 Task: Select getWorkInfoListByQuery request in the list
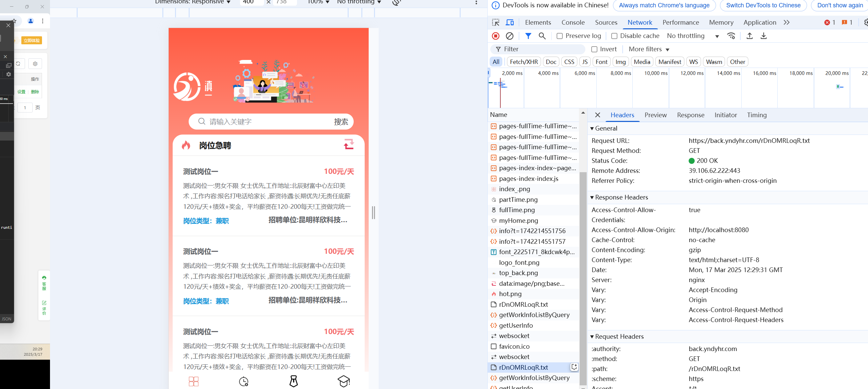pos(534,315)
